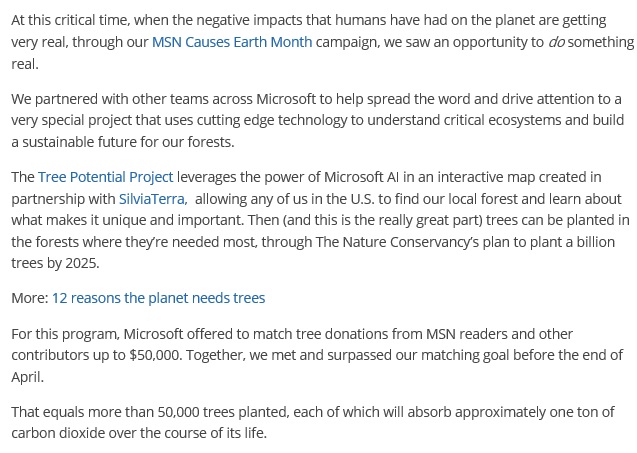
Task: Click the word "April."
Action: (27, 377)
